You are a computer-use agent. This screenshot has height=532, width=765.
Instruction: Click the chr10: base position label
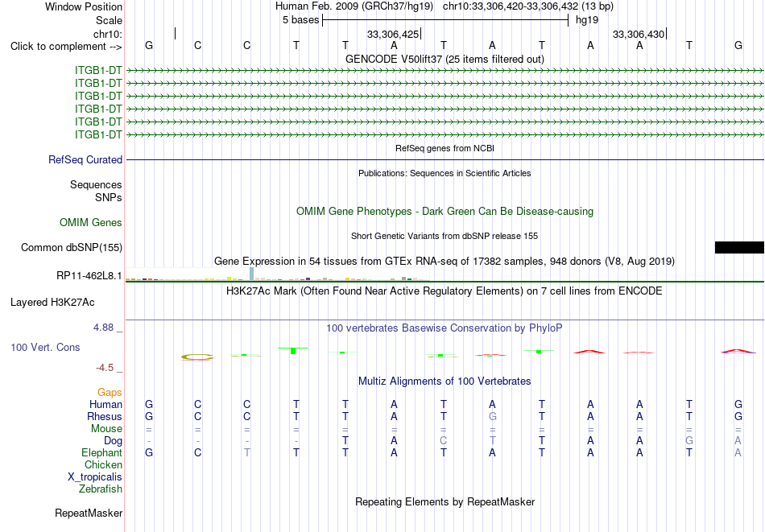point(108,34)
